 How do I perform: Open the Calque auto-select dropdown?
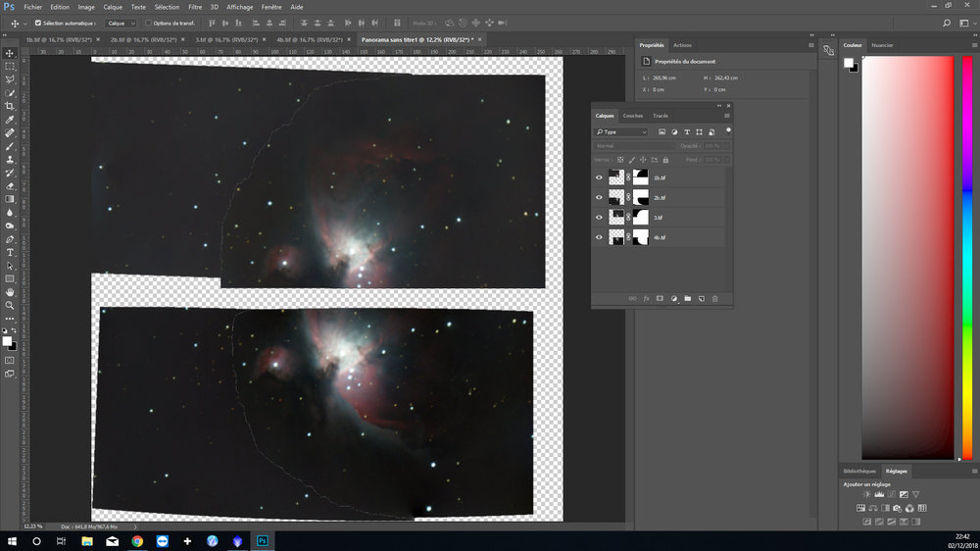[120, 24]
